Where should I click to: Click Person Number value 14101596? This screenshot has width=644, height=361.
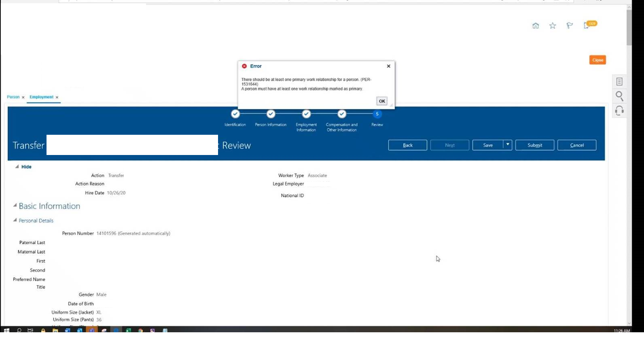106,234
